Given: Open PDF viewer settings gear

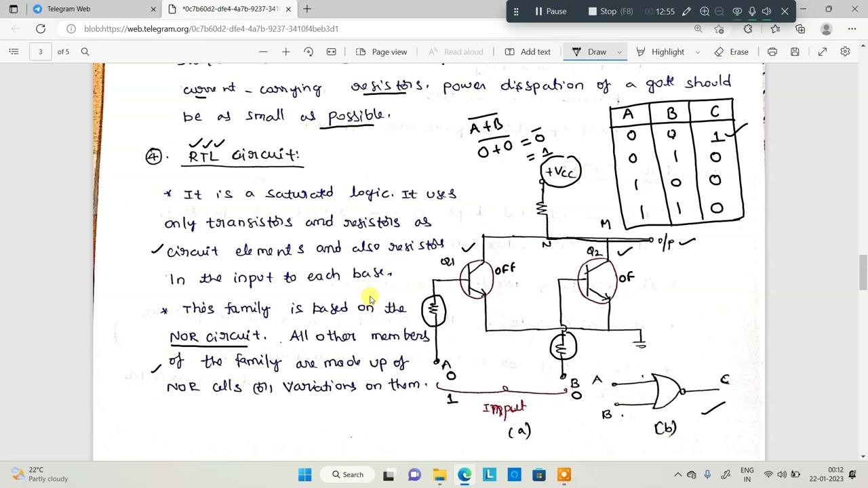Looking at the screenshot, I should coord(845,52).
